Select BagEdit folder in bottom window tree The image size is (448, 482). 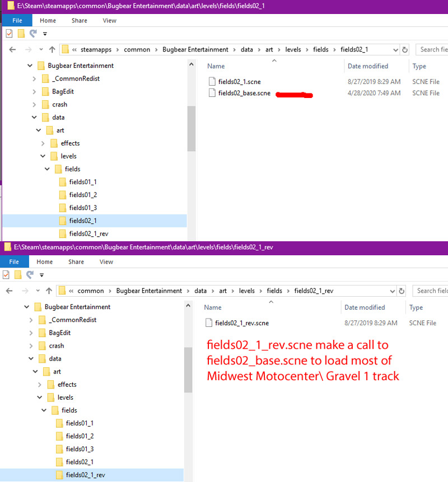(60, 333)
